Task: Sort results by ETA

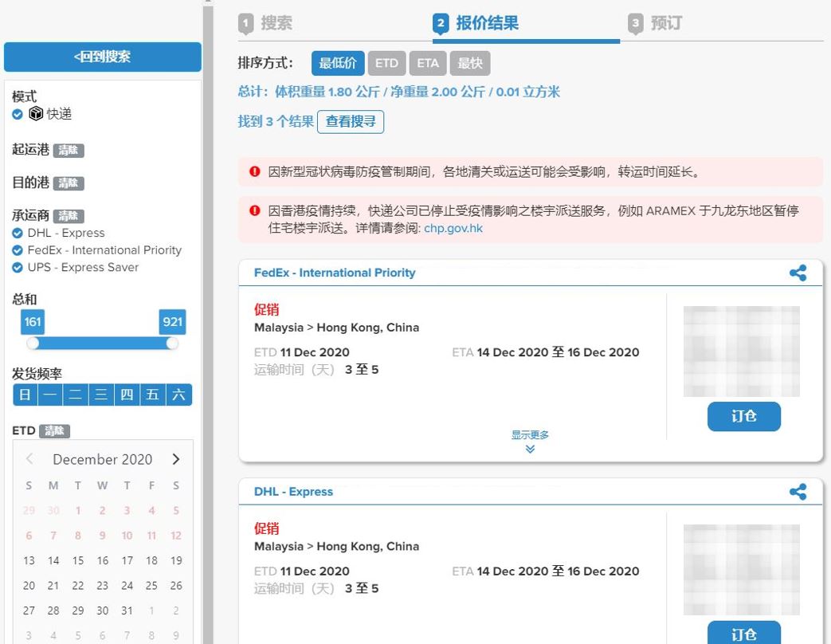Action: (428, 64)
